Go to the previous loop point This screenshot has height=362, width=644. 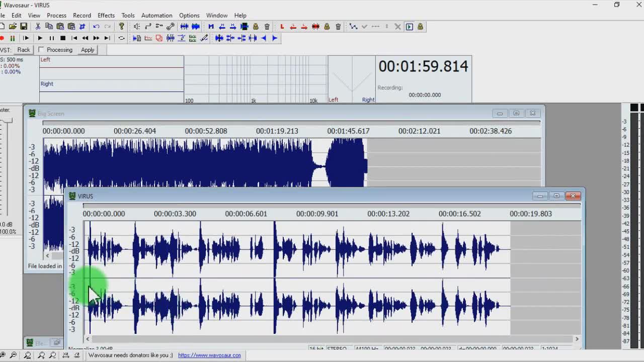tap(293, 26)
